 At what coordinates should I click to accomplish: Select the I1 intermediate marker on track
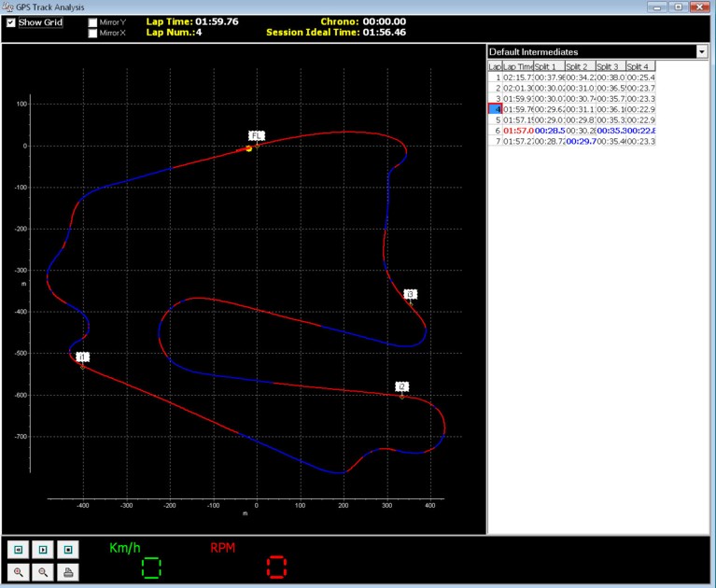(x=82, y=357)
